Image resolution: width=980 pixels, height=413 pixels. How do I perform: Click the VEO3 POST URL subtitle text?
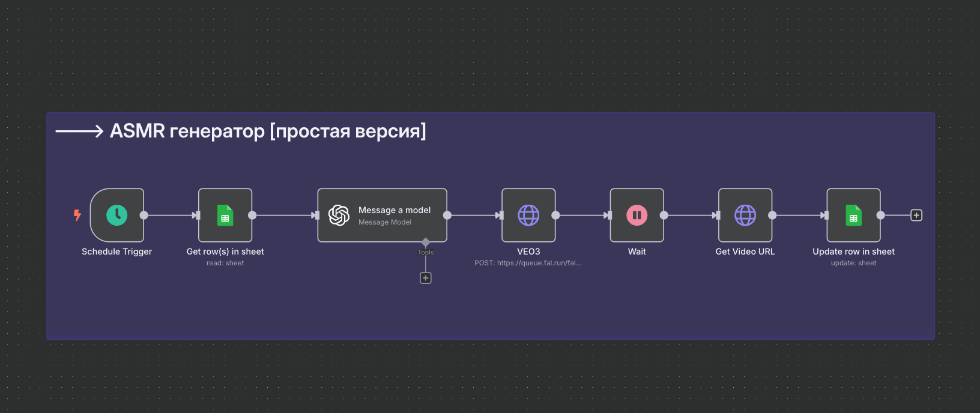[528, 263]
